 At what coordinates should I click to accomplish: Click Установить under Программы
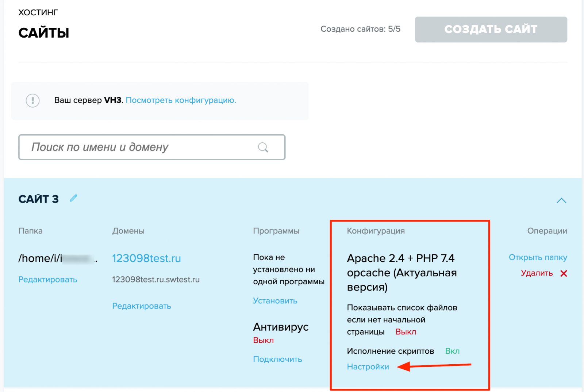coord(275,301)
